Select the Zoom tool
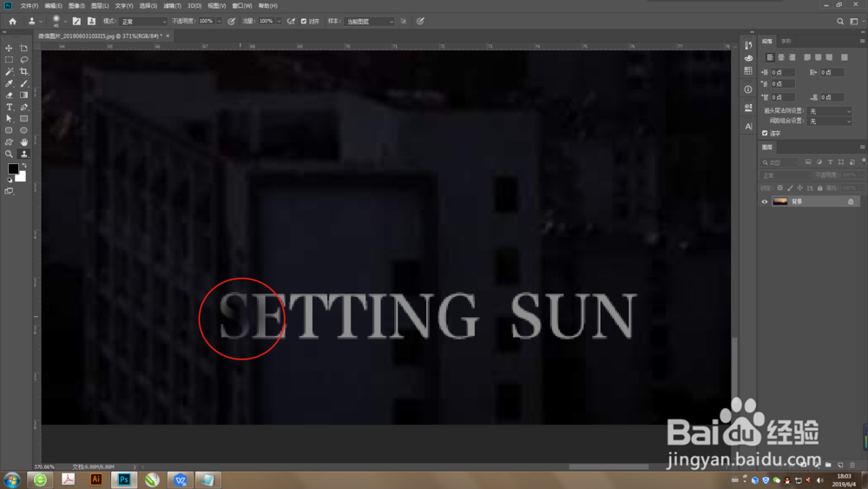 pyautogui.click(x=9, y=154)
